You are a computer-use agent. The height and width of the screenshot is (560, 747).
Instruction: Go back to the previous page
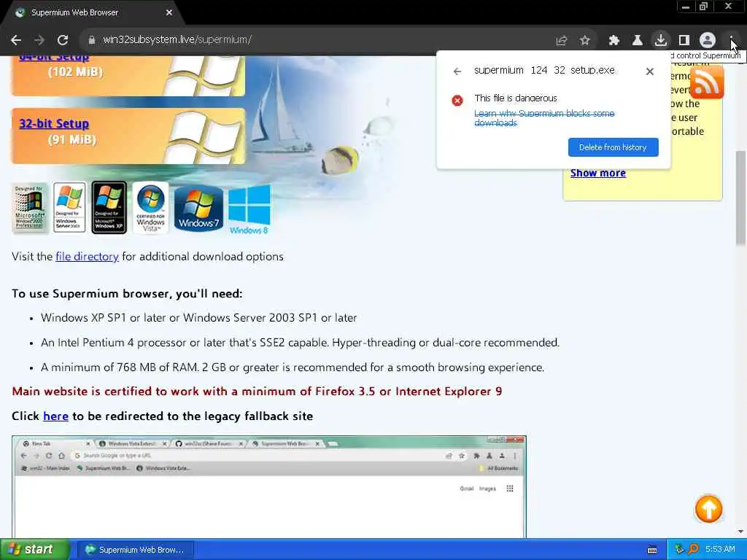pos(16,40)
